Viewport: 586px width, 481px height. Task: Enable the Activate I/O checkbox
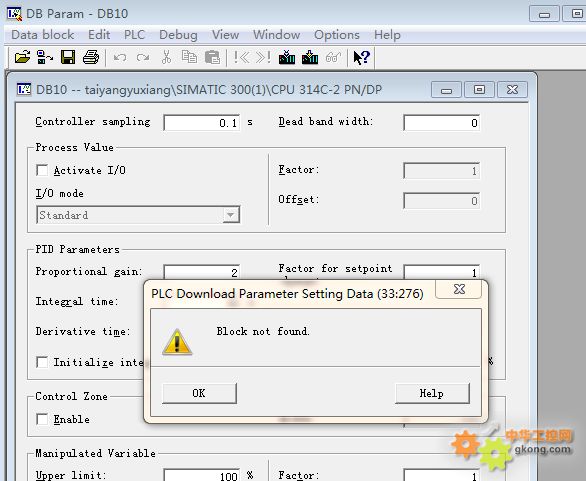click(42, 170)
